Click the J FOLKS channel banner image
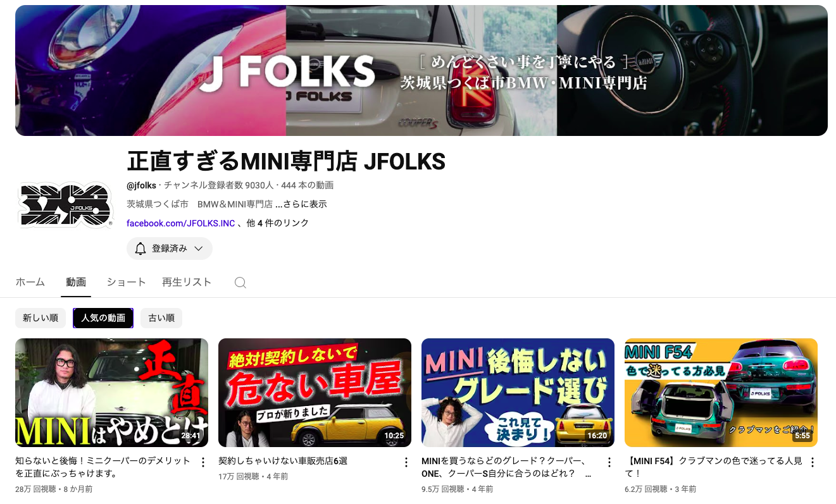836x504 pixels. (x=421, y=70)
